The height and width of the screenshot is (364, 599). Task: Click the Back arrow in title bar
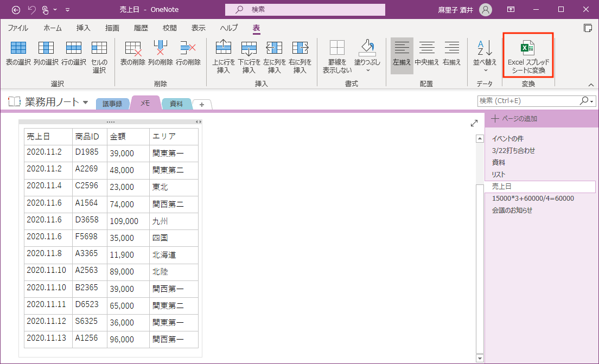coord(16,10)
